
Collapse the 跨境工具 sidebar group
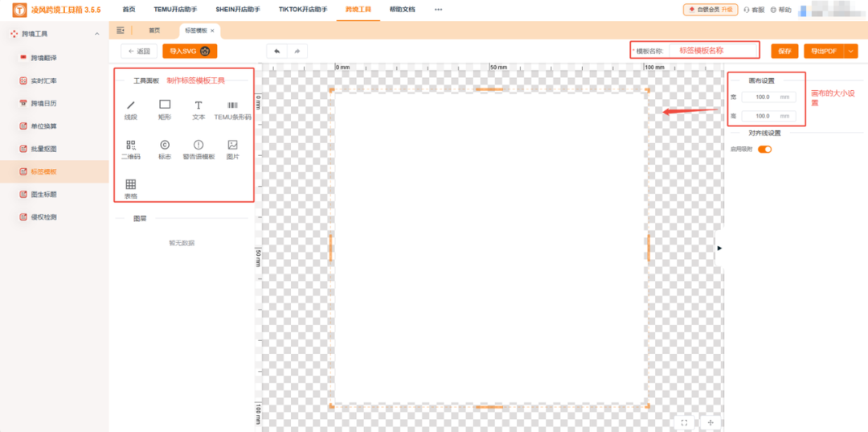coord(97,34)
